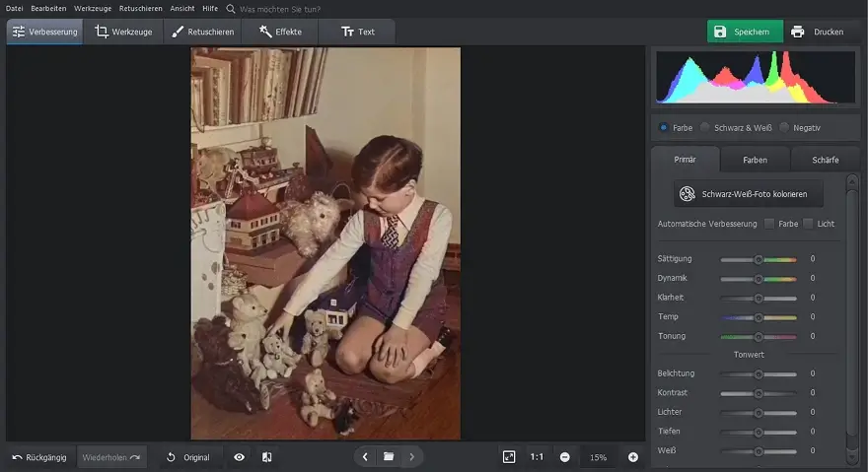
Task: Enable the Farbe automatic enhancement checkbox
Action: (x=769, y=224)
